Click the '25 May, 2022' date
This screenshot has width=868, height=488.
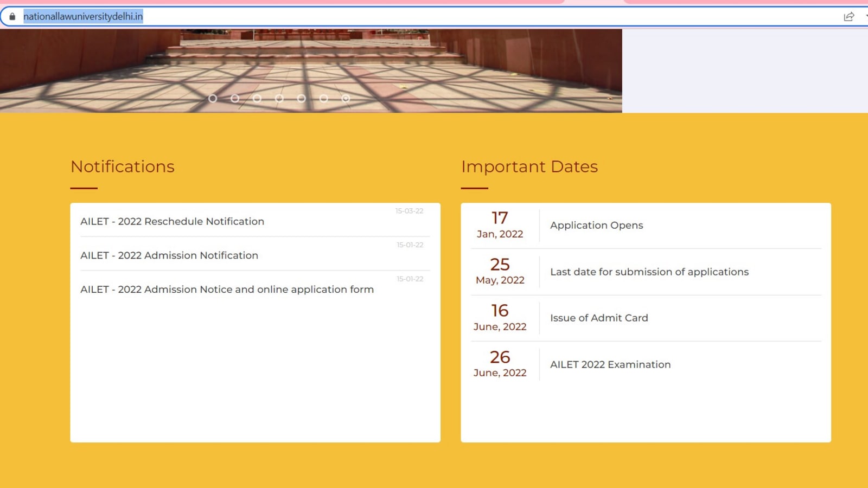(500, 271)
